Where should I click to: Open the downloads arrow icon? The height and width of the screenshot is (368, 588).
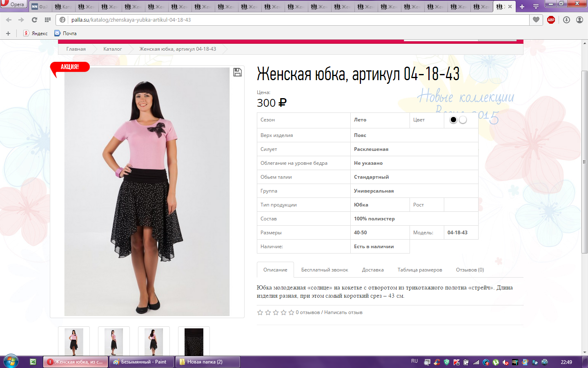566,20
